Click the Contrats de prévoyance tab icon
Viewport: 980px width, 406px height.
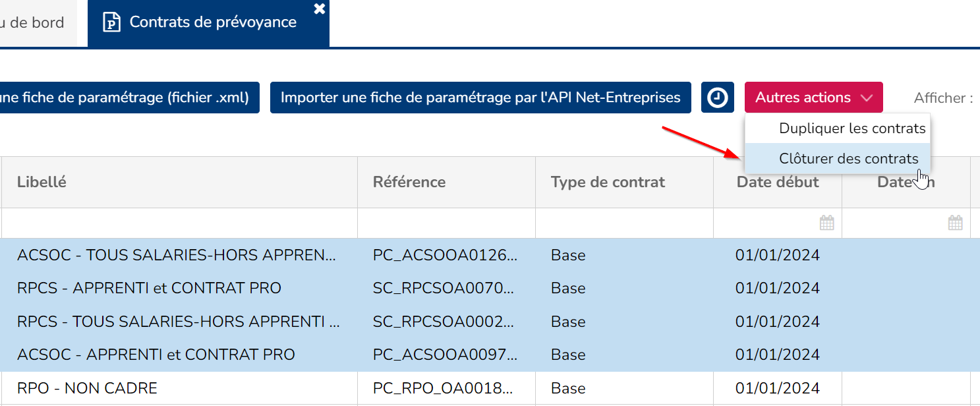point(112,22)
